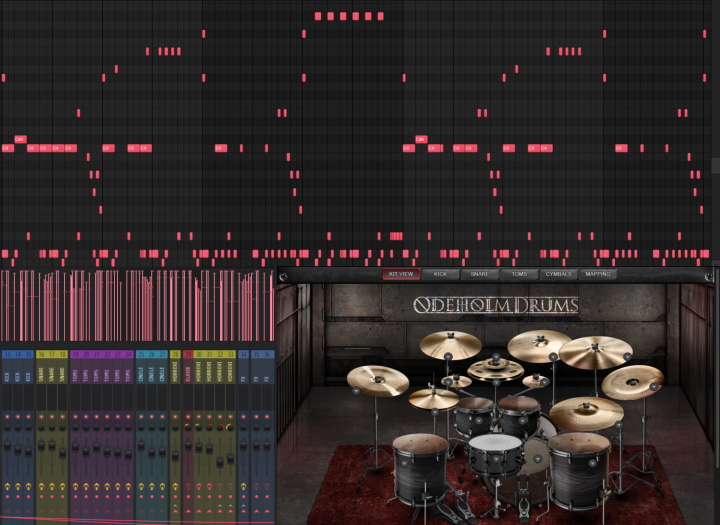
Task: Select mixer track 29 red header
Action: tap(188, 354)
